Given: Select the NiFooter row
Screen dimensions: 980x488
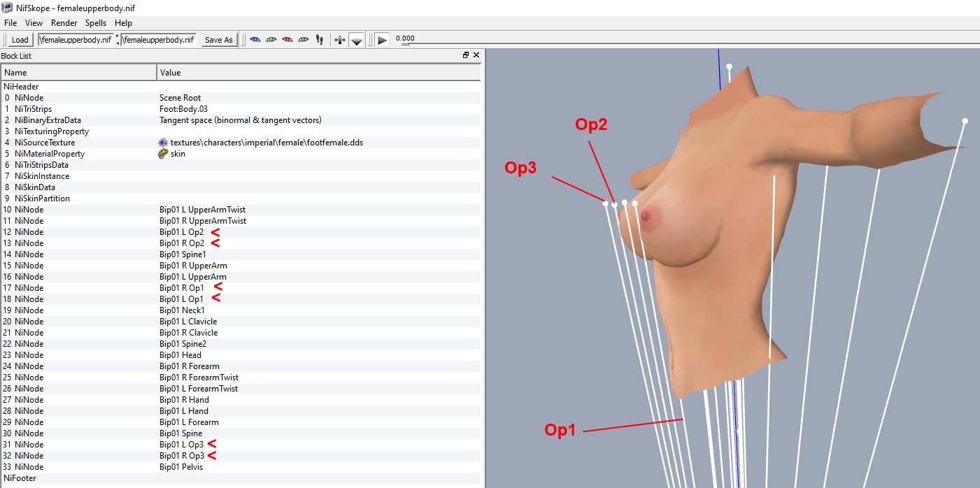Looking at the screenshot, I should click(241, 478).
